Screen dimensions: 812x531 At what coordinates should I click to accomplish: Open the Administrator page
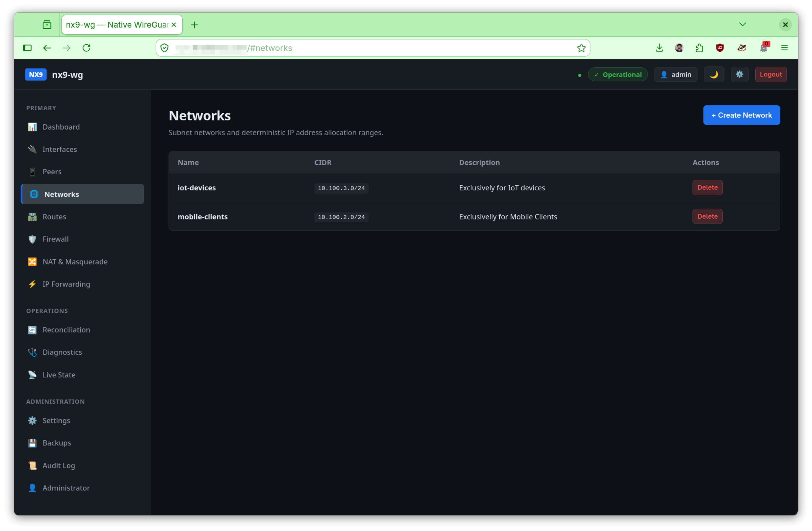tap(82, 488)
